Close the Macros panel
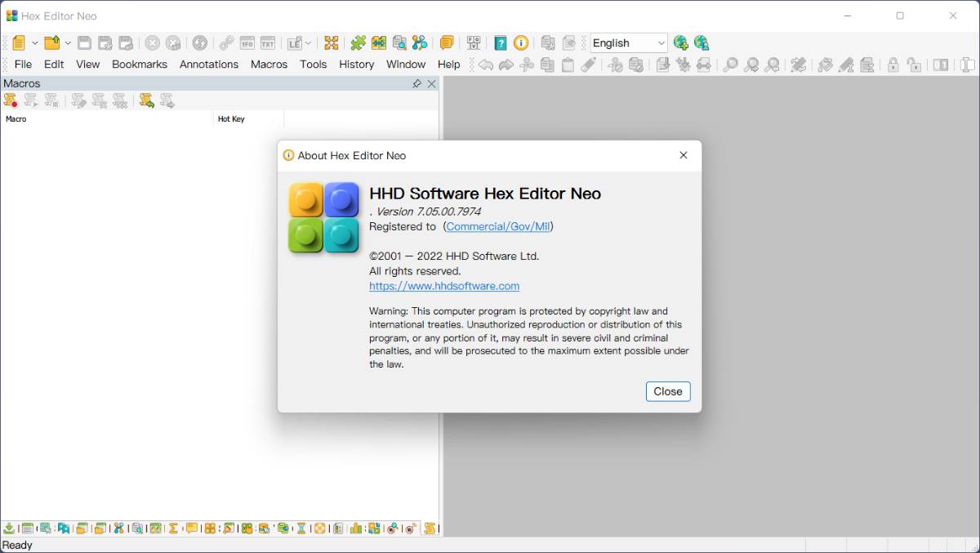Screen dimensions: 980x553 [432, 83]
